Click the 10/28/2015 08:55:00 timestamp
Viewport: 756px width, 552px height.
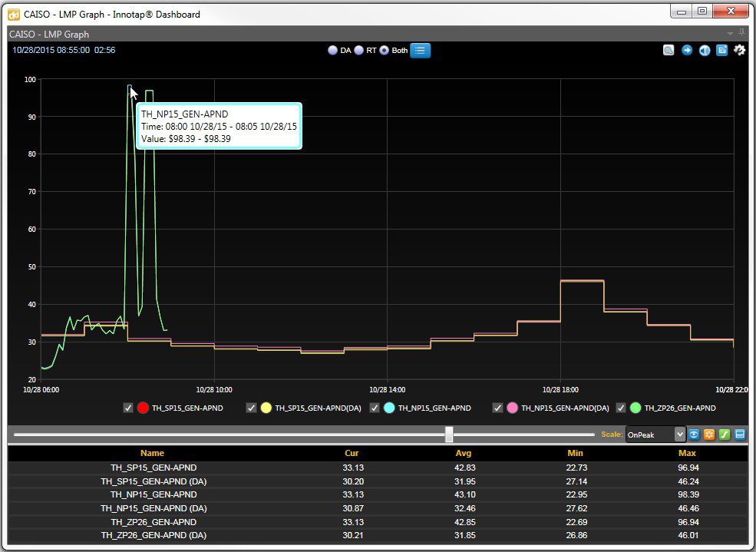[x=51, y=50]
